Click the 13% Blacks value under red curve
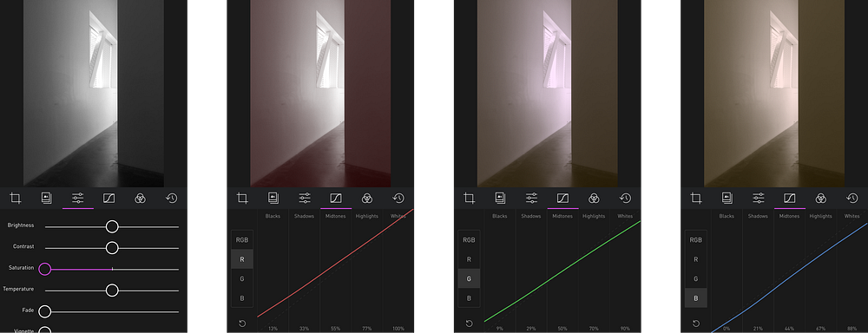 point(273,329)
